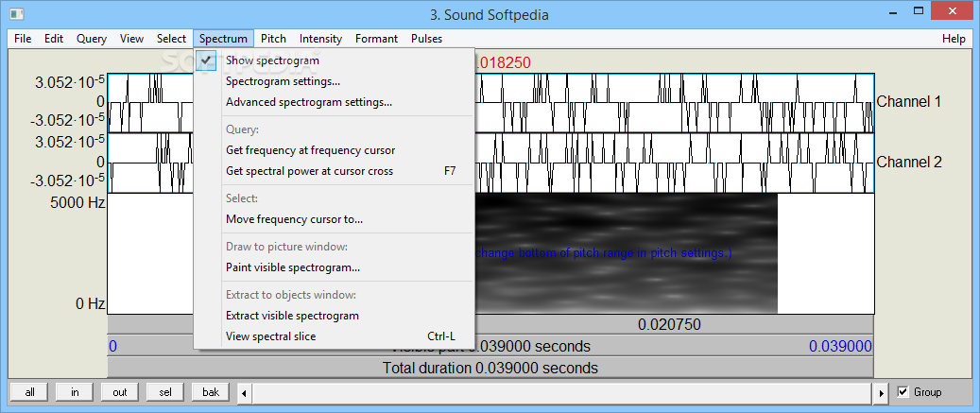
Task: Click the horizontal scrollbar track
Action: [562, 393]
